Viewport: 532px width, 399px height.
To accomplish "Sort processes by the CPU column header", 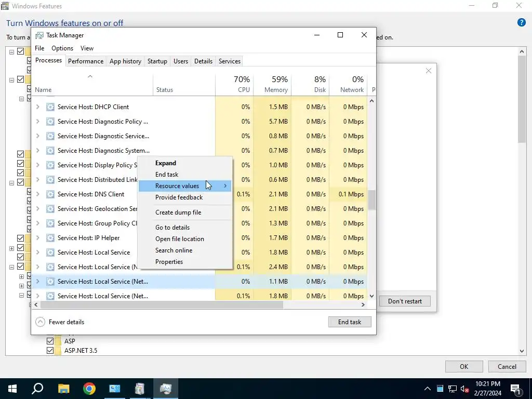I will pos(234,84).
